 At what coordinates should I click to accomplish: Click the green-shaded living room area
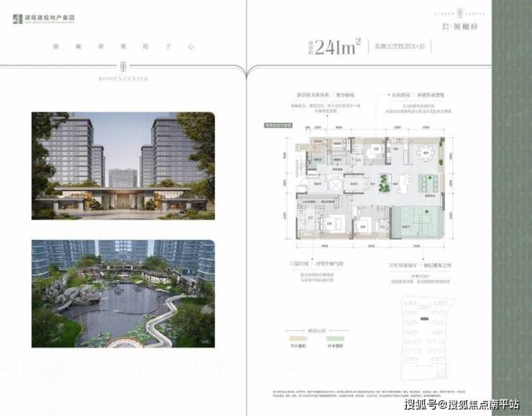coord(417,222)
